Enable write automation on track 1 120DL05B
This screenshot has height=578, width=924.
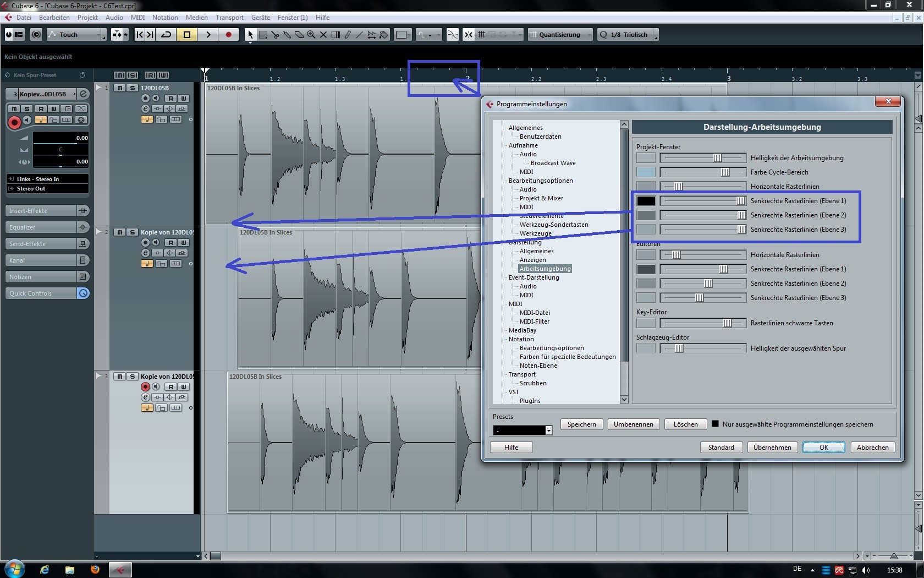pos(184,98)
